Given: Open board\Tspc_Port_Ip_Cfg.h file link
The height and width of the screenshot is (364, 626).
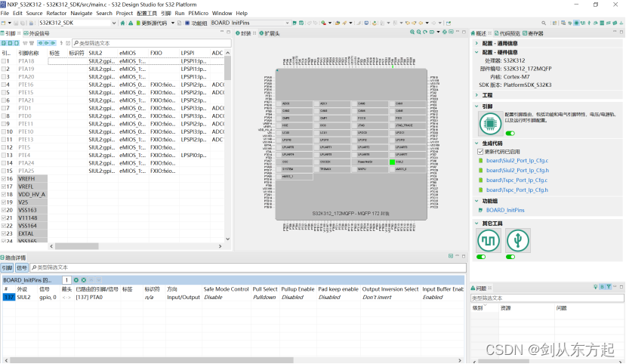Looking at the screenshot, I should pyautogui.click(x=517, y=190).
